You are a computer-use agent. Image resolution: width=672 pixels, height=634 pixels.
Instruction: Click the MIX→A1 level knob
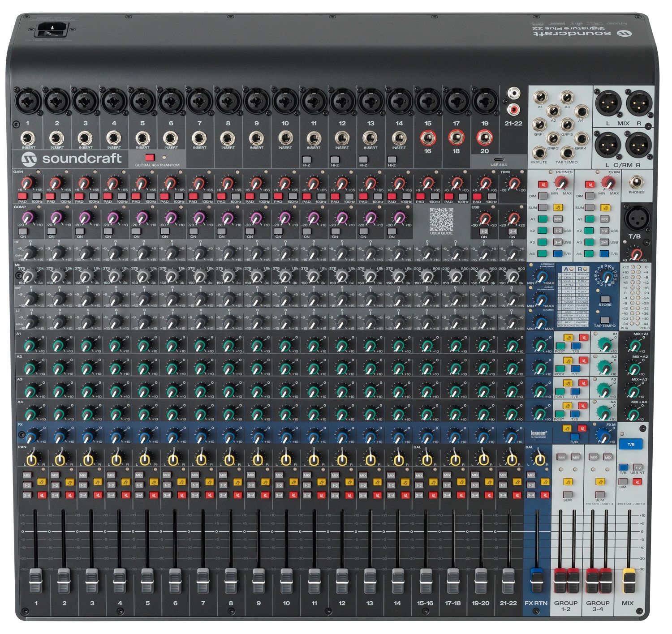634,345
